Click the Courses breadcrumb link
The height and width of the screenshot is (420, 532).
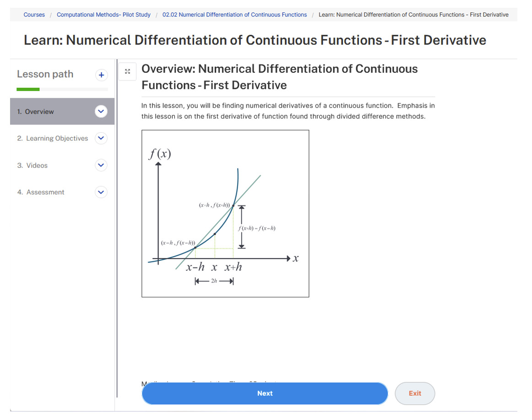point(34,15)
